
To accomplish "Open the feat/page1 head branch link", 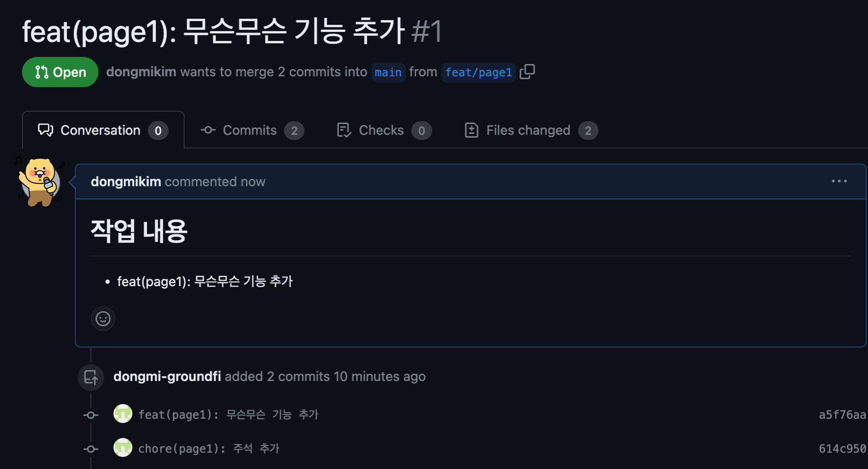I will pyautogui.click(x=478, y=73).
